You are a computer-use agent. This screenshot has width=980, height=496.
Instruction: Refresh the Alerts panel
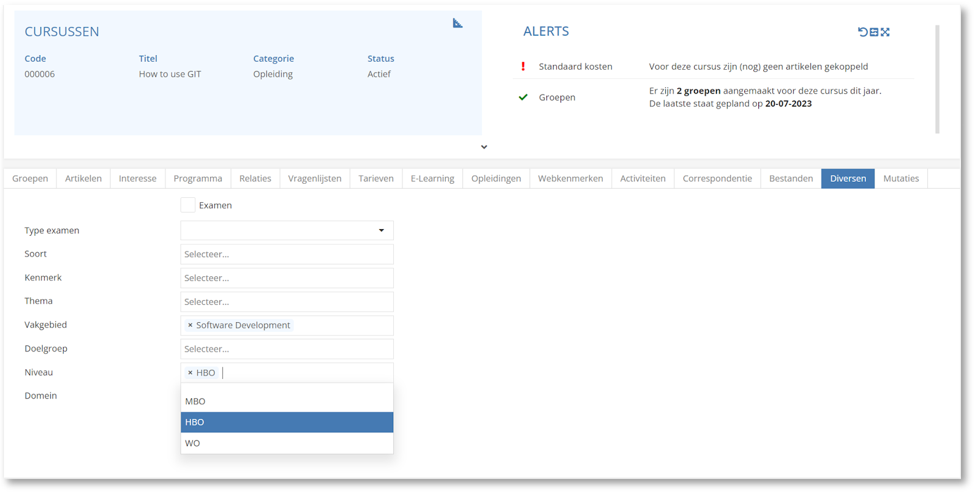coord(862,32)
